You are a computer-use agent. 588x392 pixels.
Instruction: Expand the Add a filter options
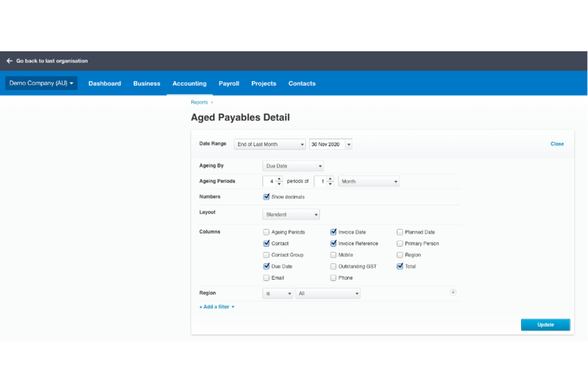pos(216,307)
